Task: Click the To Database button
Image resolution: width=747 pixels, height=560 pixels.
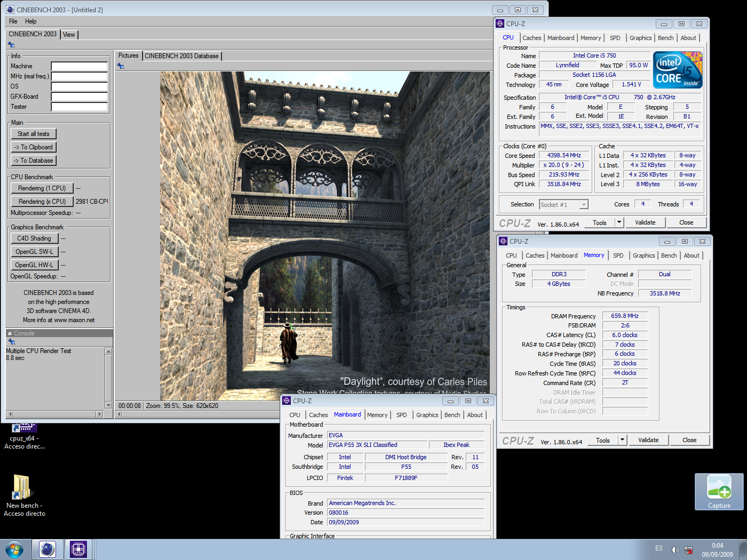Action: coord(34,161)
